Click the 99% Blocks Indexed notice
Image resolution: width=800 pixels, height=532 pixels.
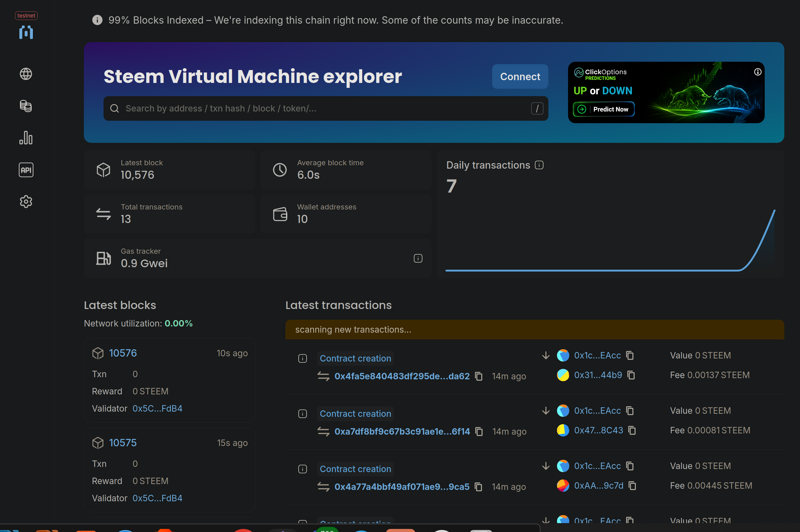coord(335,20)
